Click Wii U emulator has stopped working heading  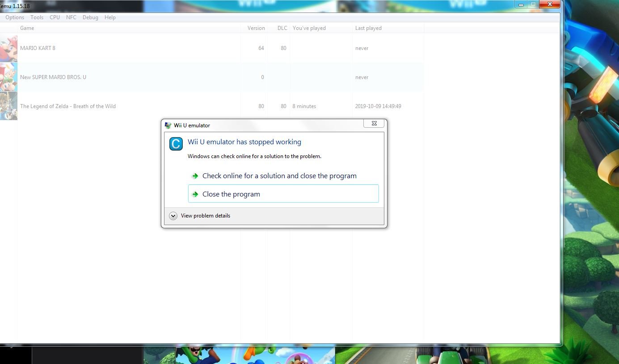(x=244, y=142)
